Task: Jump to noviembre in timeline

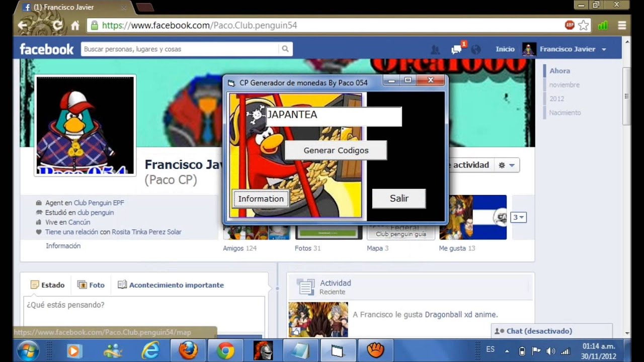Action: click(x=564, y=85)
